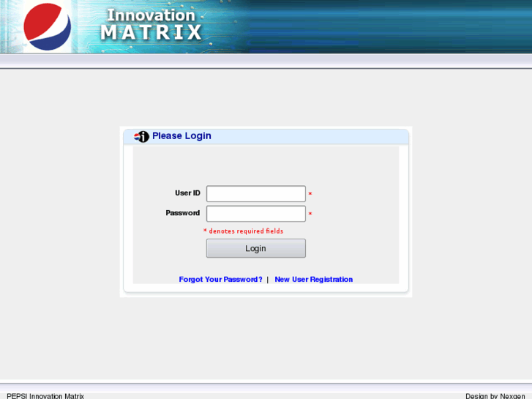Focus the Password input field
Image resolution: width=532 pixels, height=399 pixels.
coord(256,214)
